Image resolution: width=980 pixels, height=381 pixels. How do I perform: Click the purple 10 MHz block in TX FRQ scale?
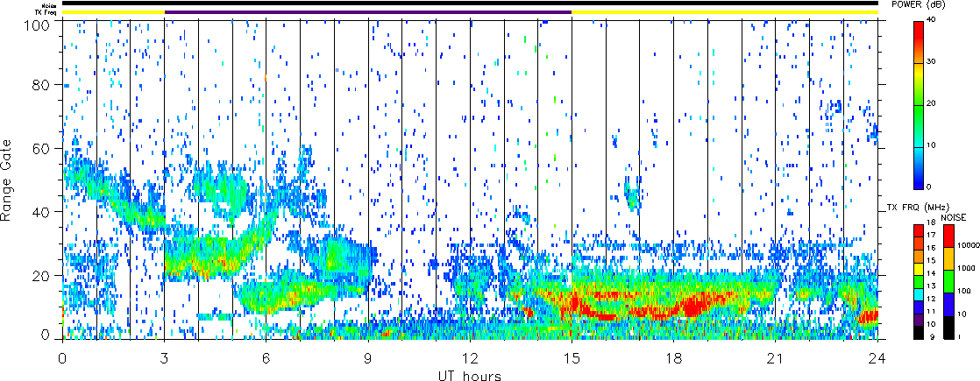coord(918,321)
